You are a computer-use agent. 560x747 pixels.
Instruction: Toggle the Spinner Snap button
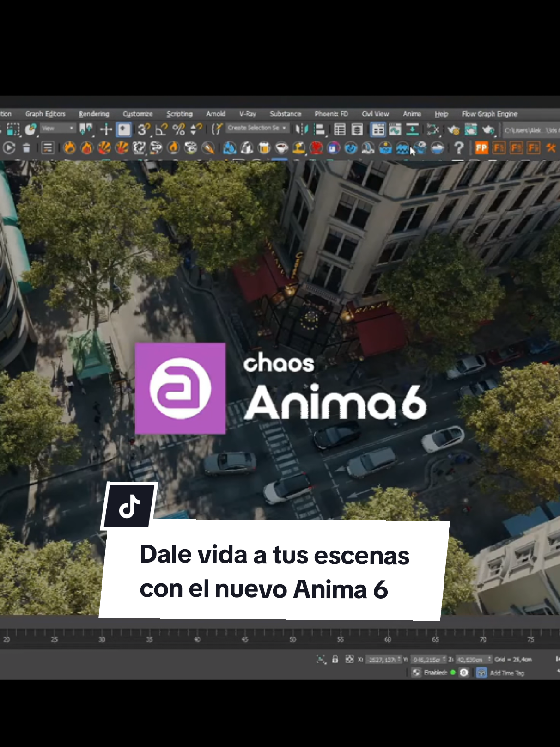[x=196, y=129]
